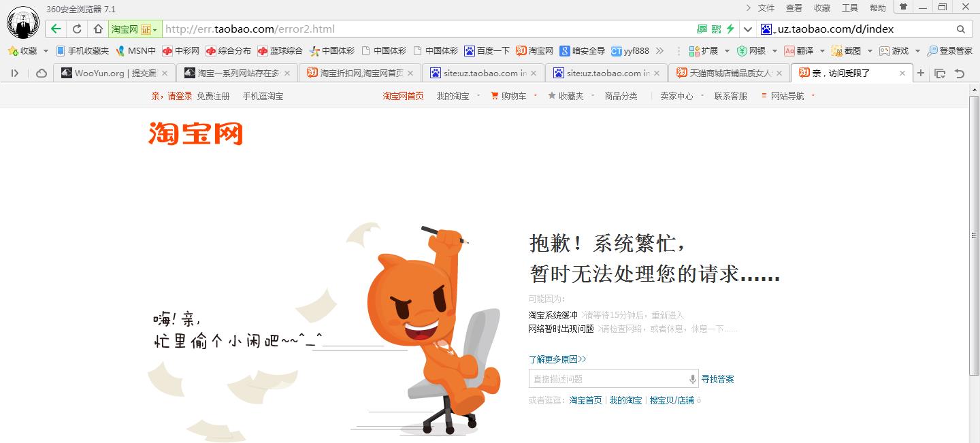
Task: Click the 收藏 favorites star button
Action: [22, 50]
